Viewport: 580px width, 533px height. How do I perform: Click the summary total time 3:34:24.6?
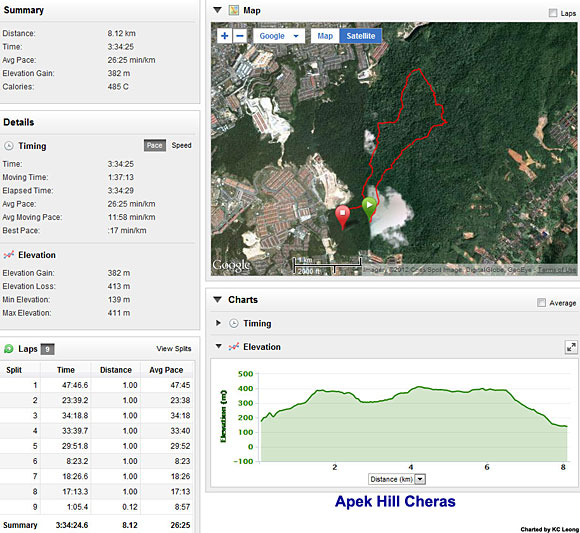coord(72,525)
